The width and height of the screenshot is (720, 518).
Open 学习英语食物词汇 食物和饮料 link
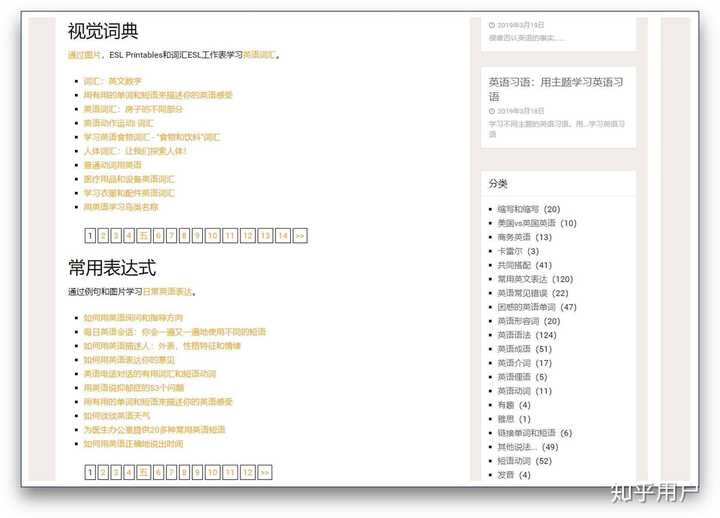[x=152, y=137]
